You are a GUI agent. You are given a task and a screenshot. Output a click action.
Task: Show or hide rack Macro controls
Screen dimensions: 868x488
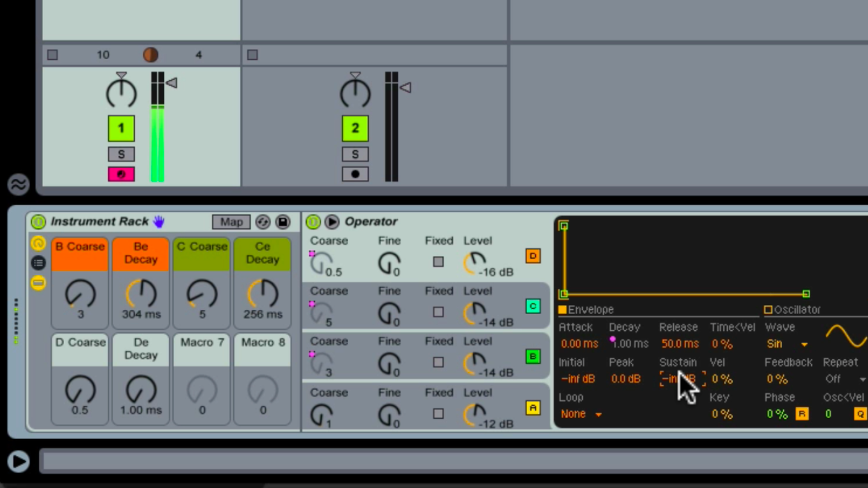38,243
